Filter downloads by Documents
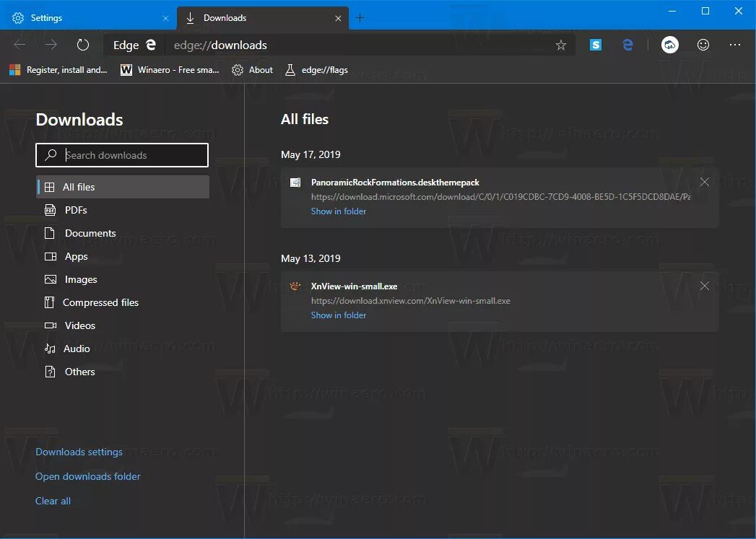The image size is (756, 539). tap(123, 233)
